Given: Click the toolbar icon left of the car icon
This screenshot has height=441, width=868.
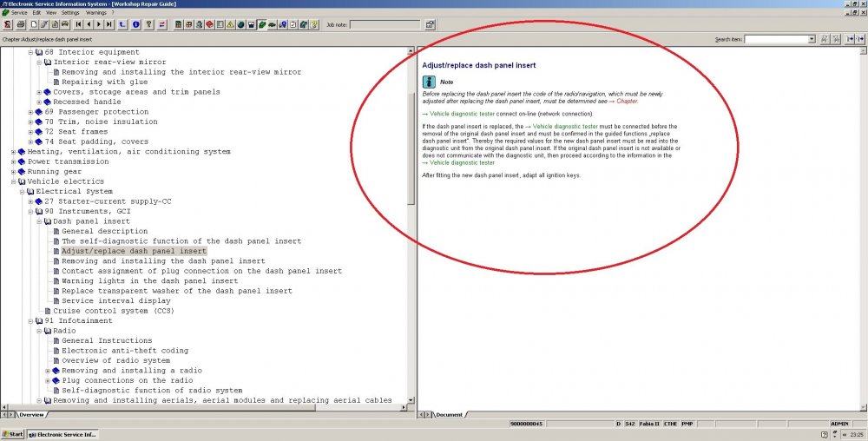Looking at the screenshot, I should (55, 24).
